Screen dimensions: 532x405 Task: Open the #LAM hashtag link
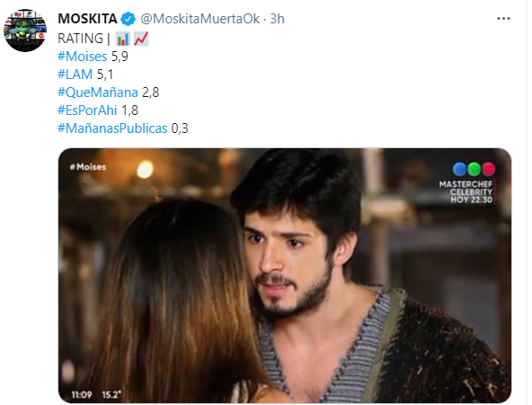[75, 75]
